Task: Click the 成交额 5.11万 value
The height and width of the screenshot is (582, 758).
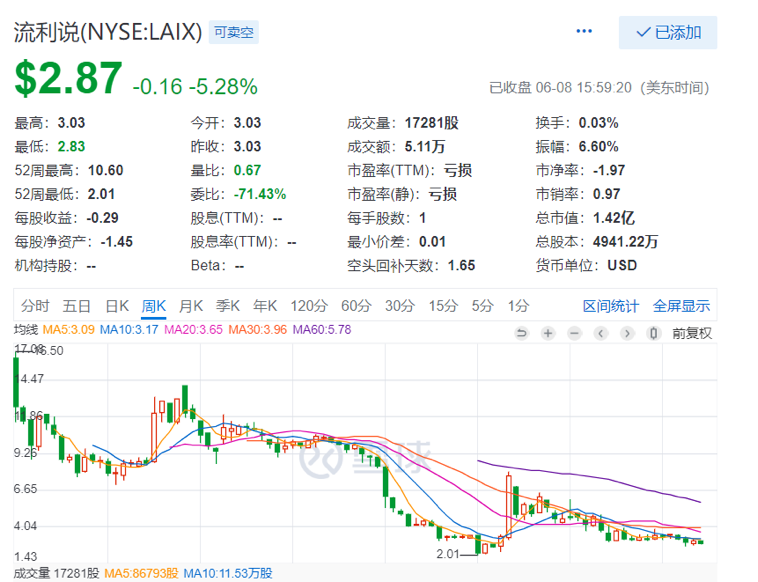Action: tap(424, 146)
